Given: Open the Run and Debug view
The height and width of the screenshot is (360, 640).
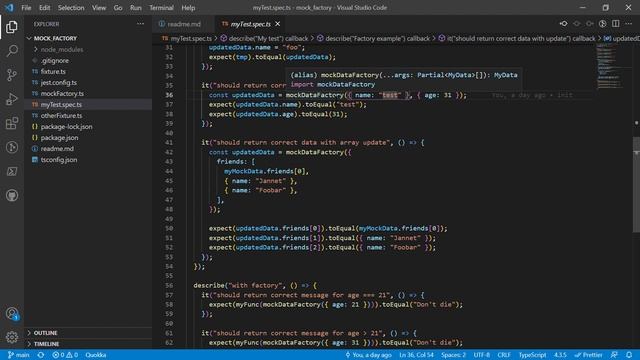Looking at the screenshot, I should click(12, 99).
